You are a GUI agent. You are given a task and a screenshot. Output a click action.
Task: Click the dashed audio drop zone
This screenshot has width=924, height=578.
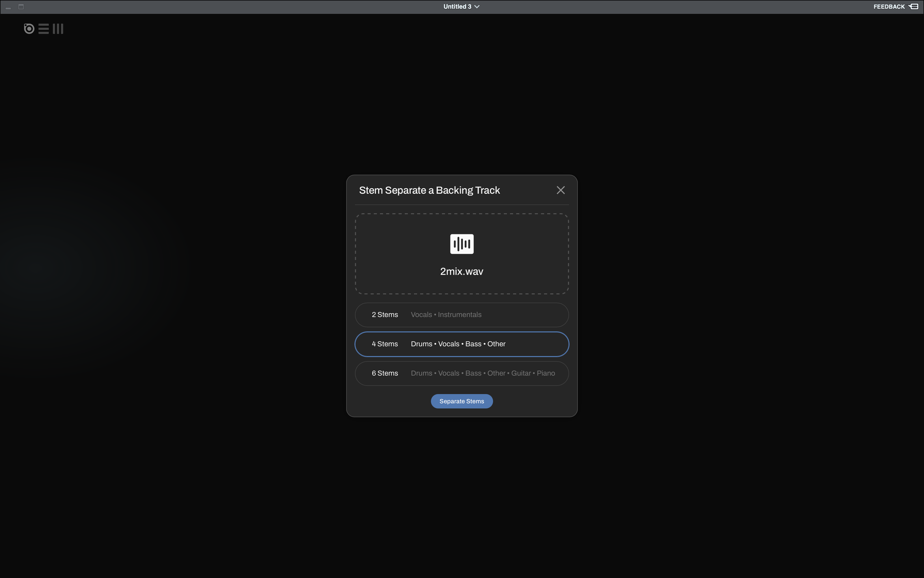pos(462,254)
